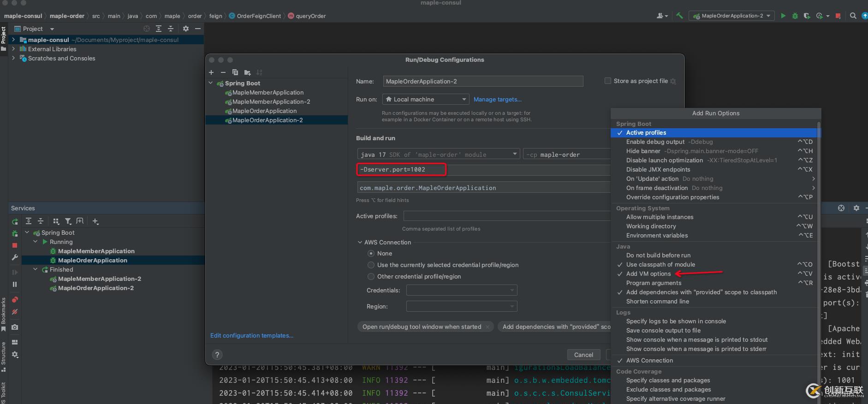Screen dimensions: 868x404
Task: Open Project panel settings gear
Action: coord(186,29)
